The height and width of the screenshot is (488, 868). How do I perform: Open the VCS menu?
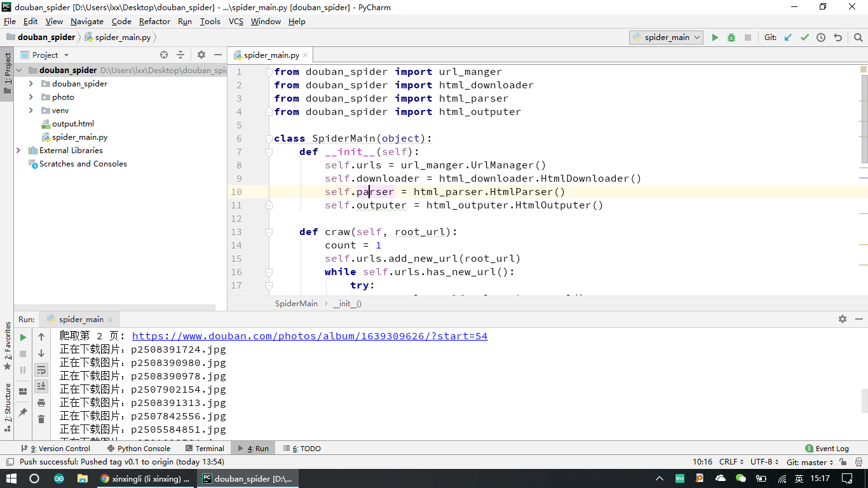coord(236,21)
